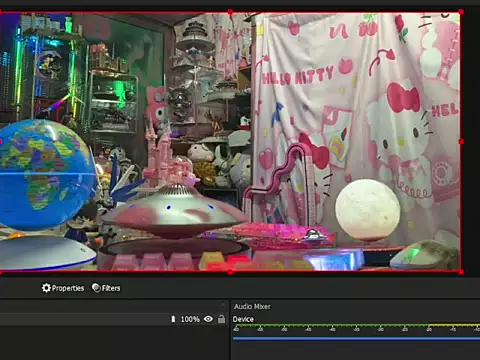Viewport: 480px width, 360px height.
Task: Select the Device audio source label
Action: click(243, 319)
